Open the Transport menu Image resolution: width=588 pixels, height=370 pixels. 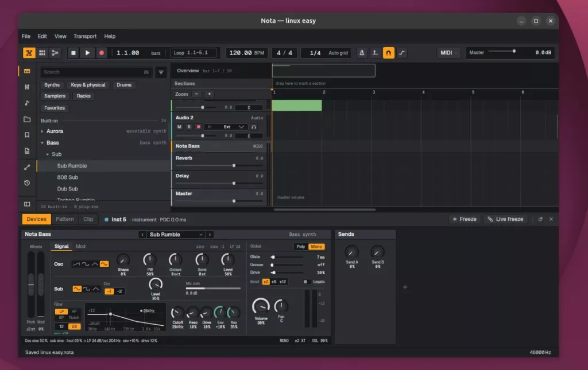[85, 36]
